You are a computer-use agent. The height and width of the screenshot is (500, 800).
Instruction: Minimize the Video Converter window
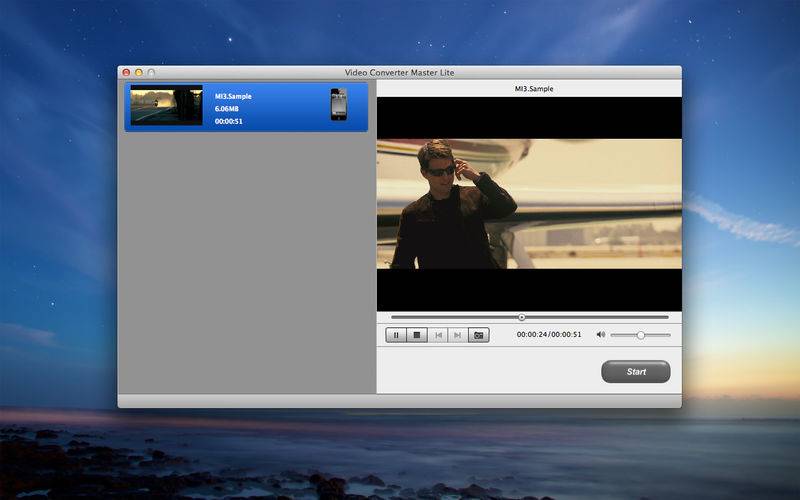coord(139,72)
